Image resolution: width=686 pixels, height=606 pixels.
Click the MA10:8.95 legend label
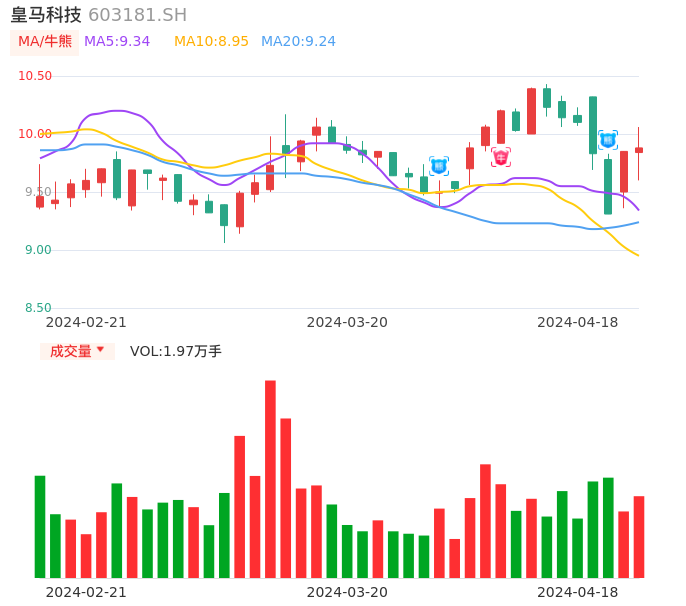pos(211,42)
